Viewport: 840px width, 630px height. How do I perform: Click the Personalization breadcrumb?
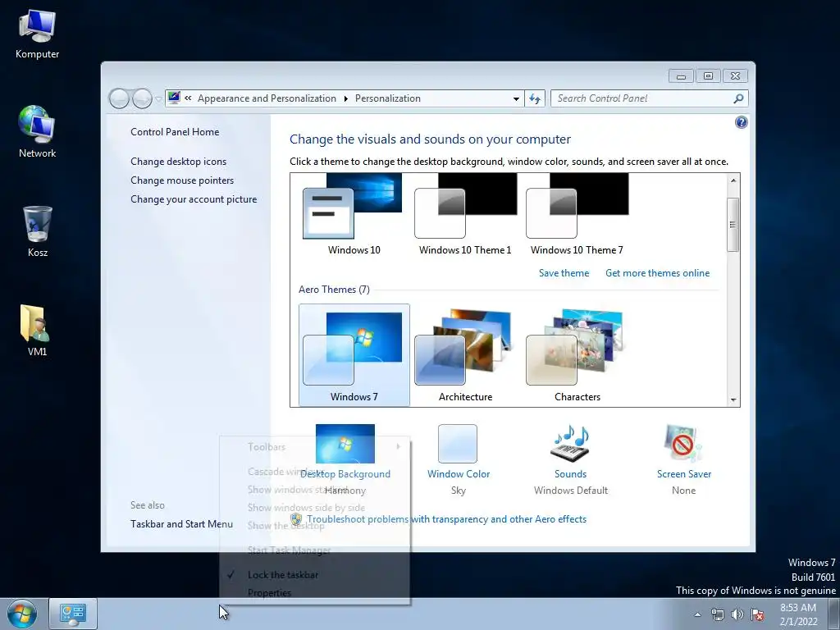tap(388, 98)
